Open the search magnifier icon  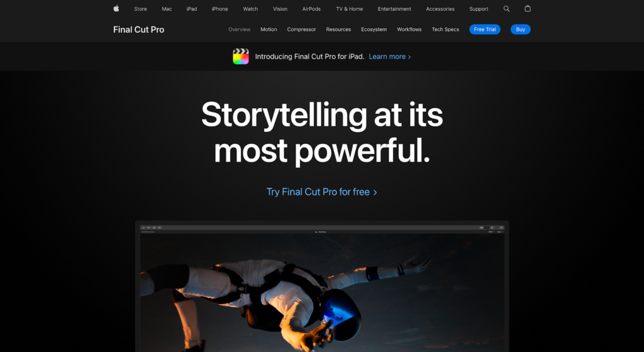point(506,9)
